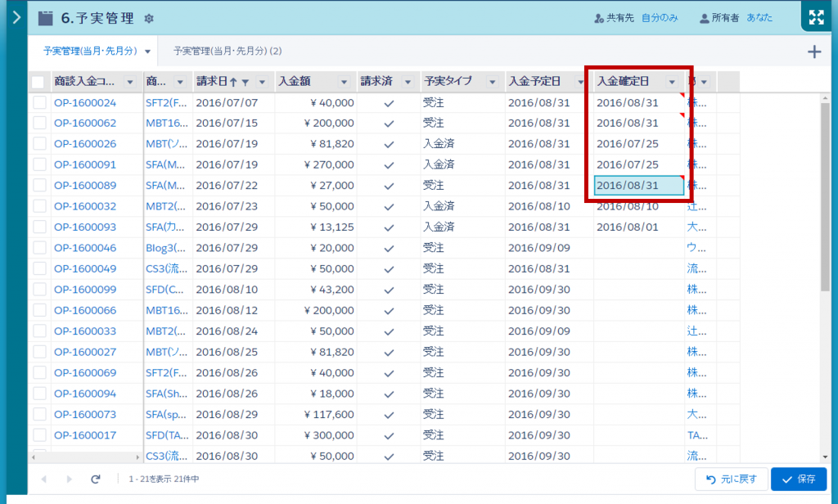Viewport: 838px width, 504px height.
Task: Toggle fullscreen with the expand icon
Action: pyautogui.click(x=817, y=17)
